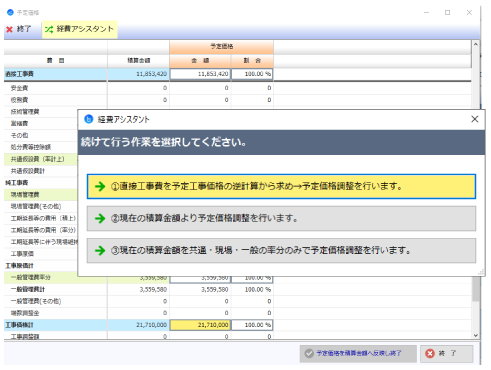Click the 割合 column header
This screenshot has width=491, height=370.
pyautogui.click(x=252, y=60)
